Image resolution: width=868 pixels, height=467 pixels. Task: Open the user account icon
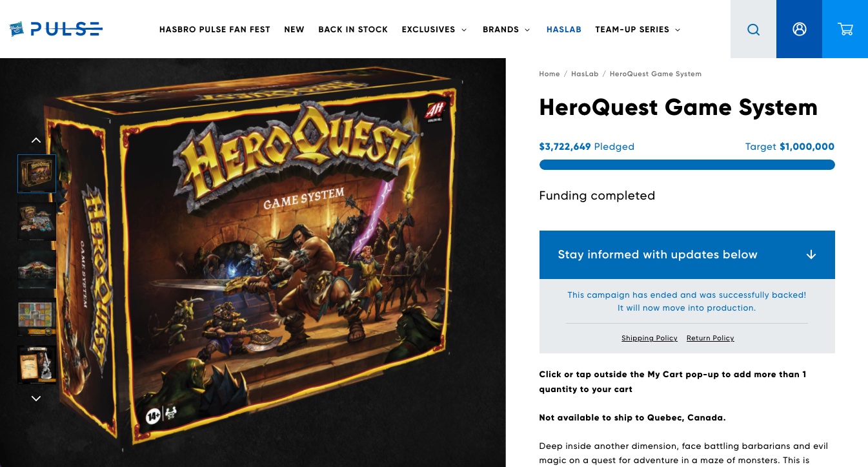point(799,29)
